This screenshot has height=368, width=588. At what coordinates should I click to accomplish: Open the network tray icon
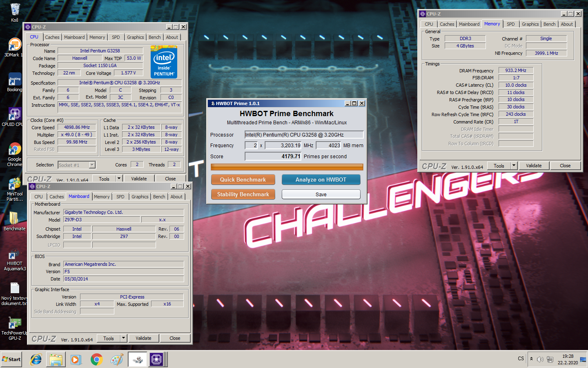click(550, 359)
